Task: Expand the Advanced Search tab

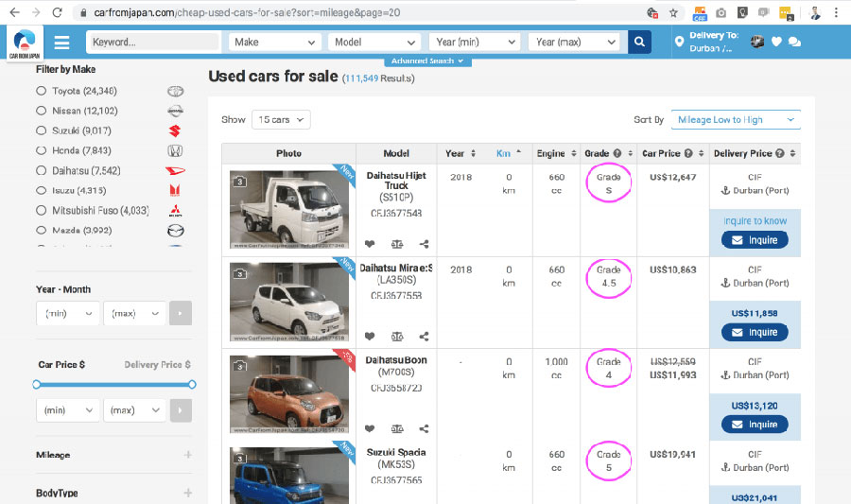Action: click(427, 61)
